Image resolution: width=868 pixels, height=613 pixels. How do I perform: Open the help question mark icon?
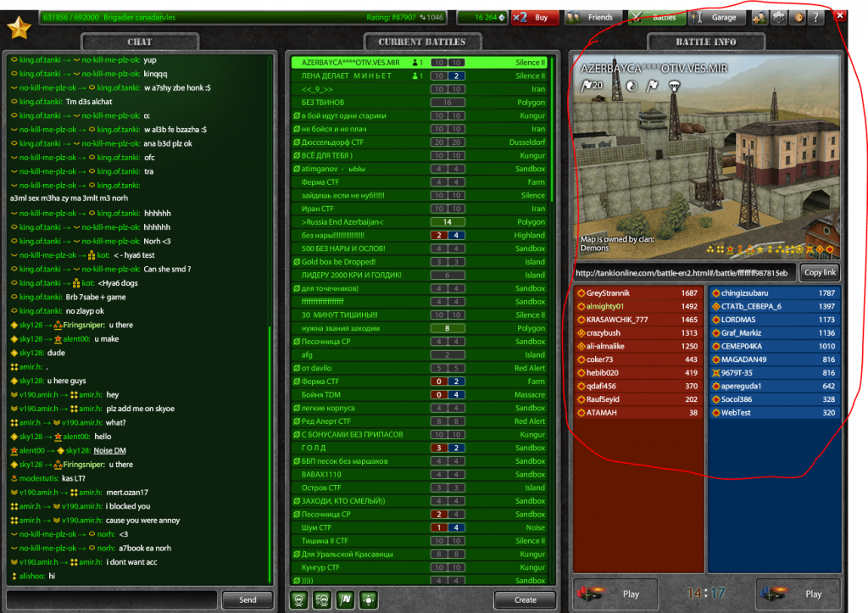coord(815,17)
